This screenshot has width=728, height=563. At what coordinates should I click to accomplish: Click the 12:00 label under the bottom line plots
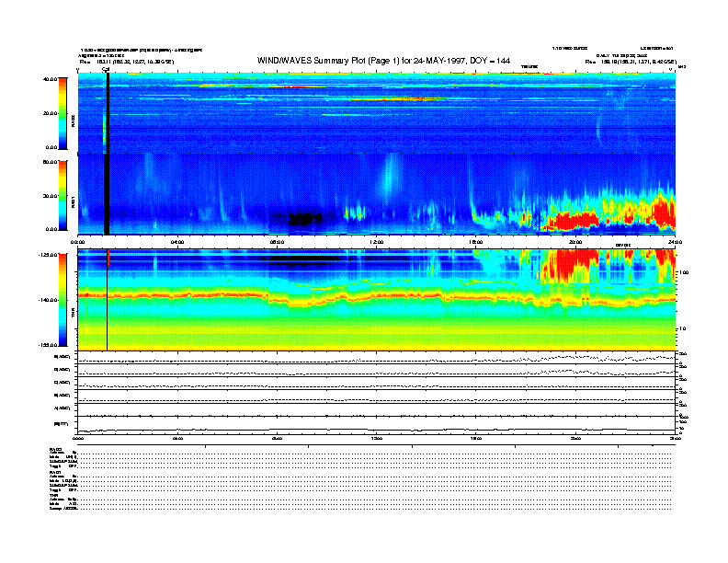[x=377, y=438]
